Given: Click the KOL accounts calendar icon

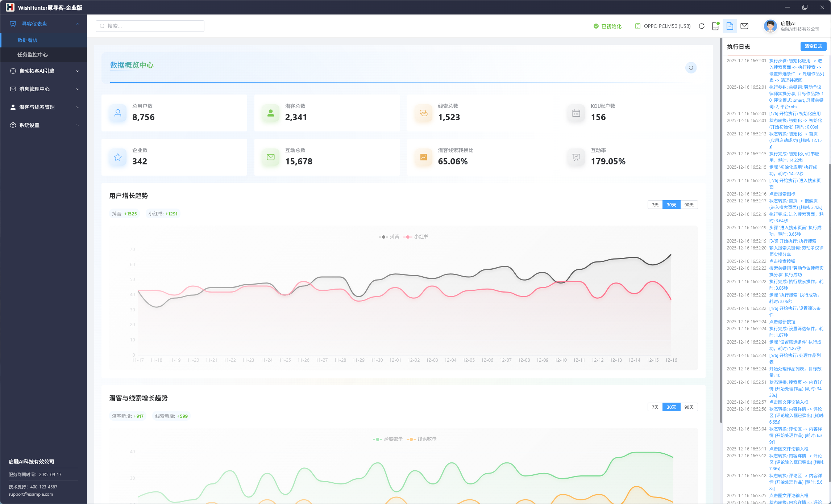Looking at the screenshot, I should (576, 113).
